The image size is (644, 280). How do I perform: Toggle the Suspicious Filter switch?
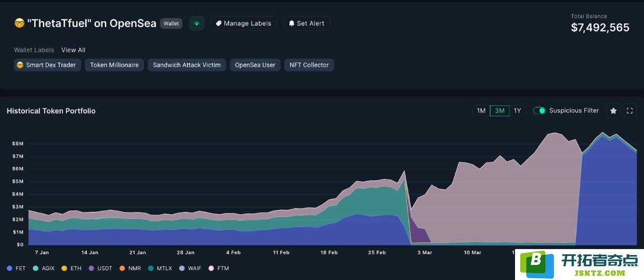coord(539,111)
